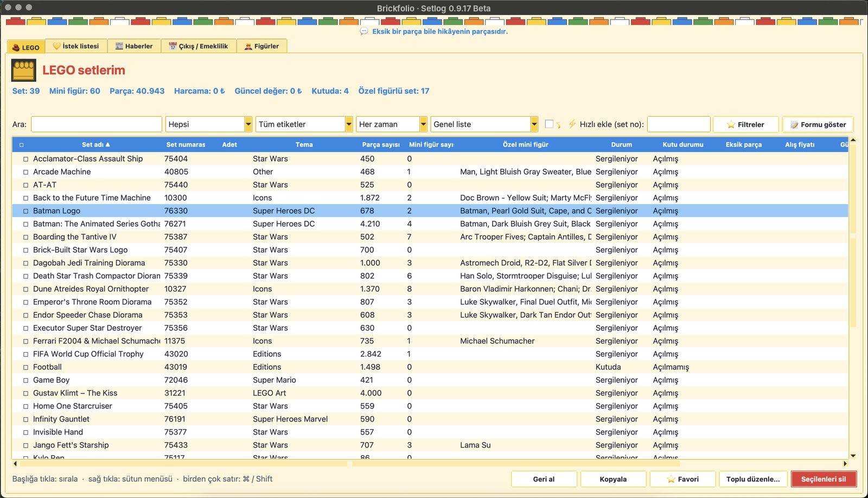This screenshot has width=868, height=498.
Task: Click the lightning bolt quick-add icon
Action: pyautogui.click(x=572, y=124)
